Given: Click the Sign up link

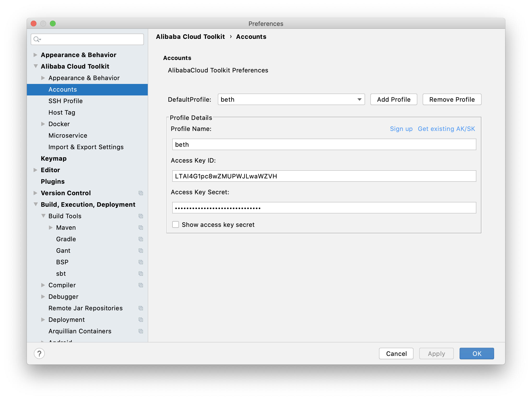Looking at the screenshot, I should click(401, 129).
